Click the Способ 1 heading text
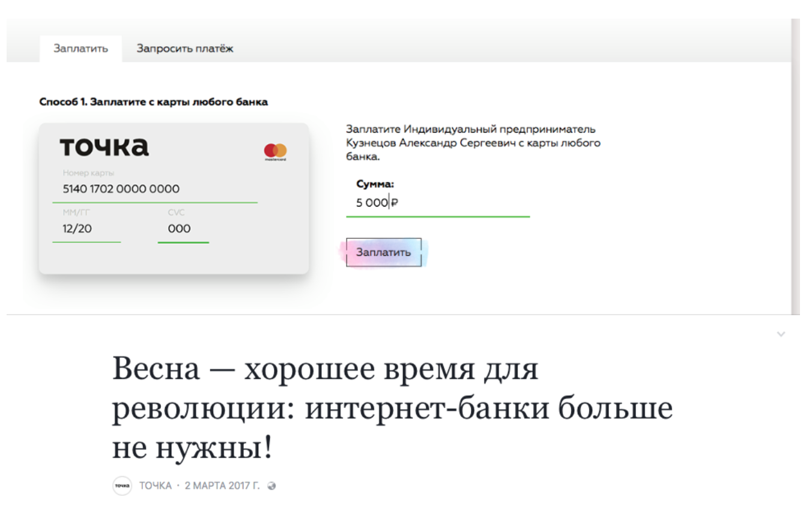 click(x=154, y=102)
